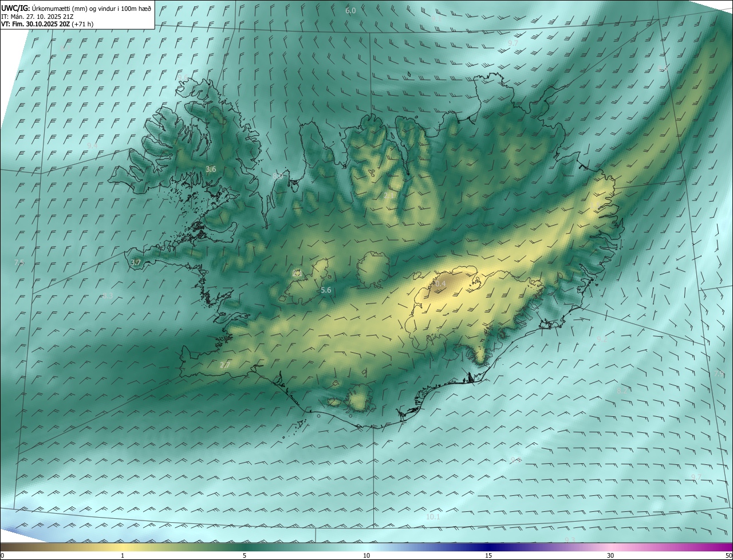Click the map title 'Úrkomumætti (mm) og vindur í 100m hæð'
Screen dimensions: 733x560
92,9
